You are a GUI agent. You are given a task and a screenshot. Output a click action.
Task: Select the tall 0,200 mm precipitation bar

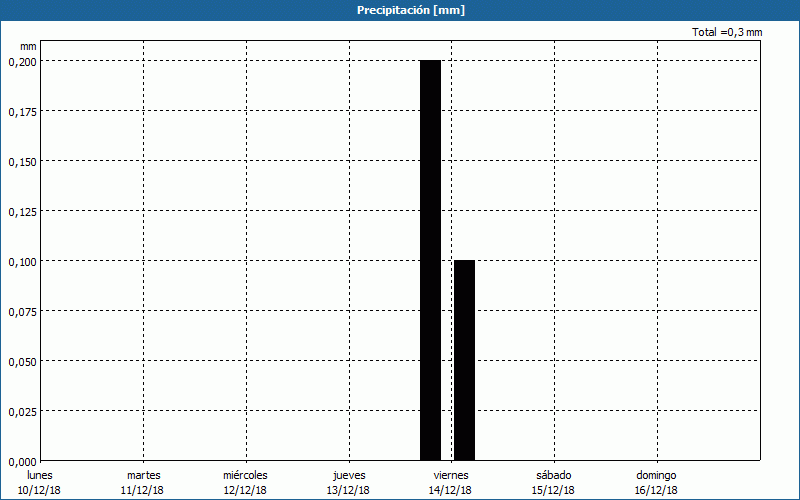tap(431, 260)
